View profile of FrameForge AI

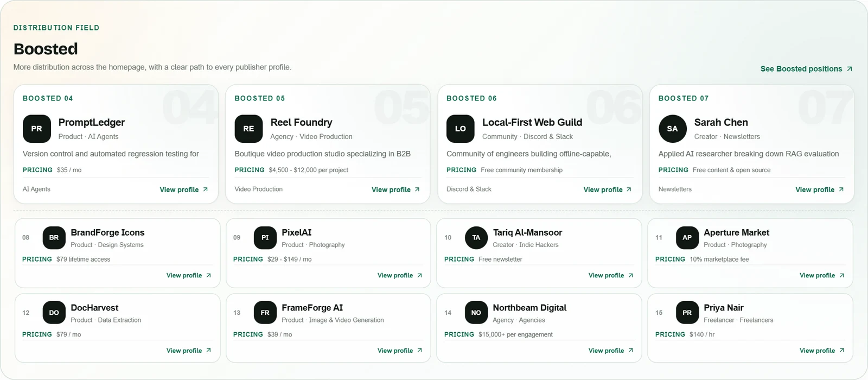coord(400,351)
